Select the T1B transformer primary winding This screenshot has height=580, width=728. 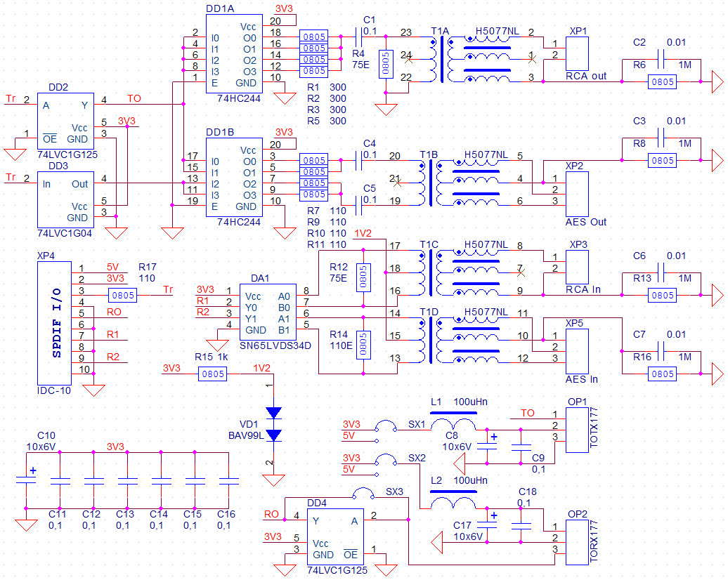point(422,183)
